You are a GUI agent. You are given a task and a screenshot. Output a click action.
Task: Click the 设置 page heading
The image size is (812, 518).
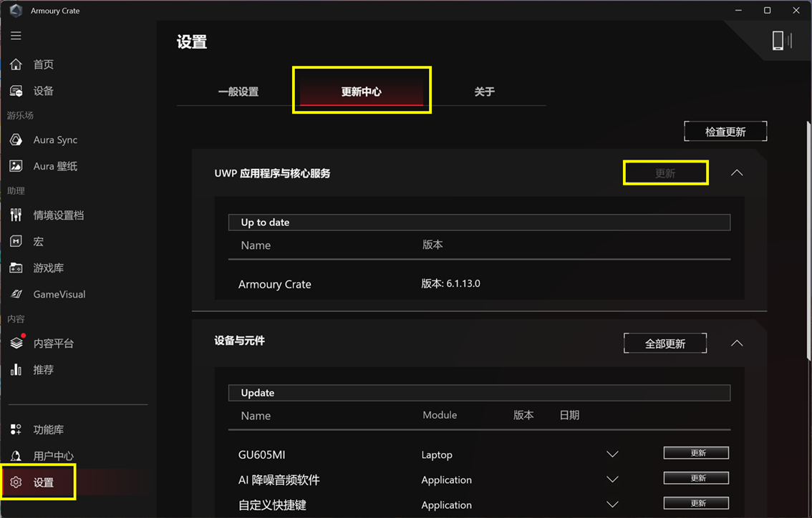coord(192,42)
